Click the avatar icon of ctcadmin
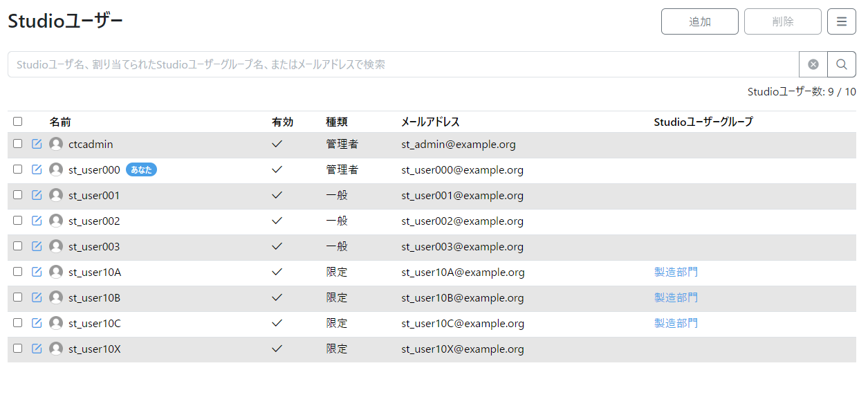The width and height of the screenshot is (868, 397). (56, 144)
